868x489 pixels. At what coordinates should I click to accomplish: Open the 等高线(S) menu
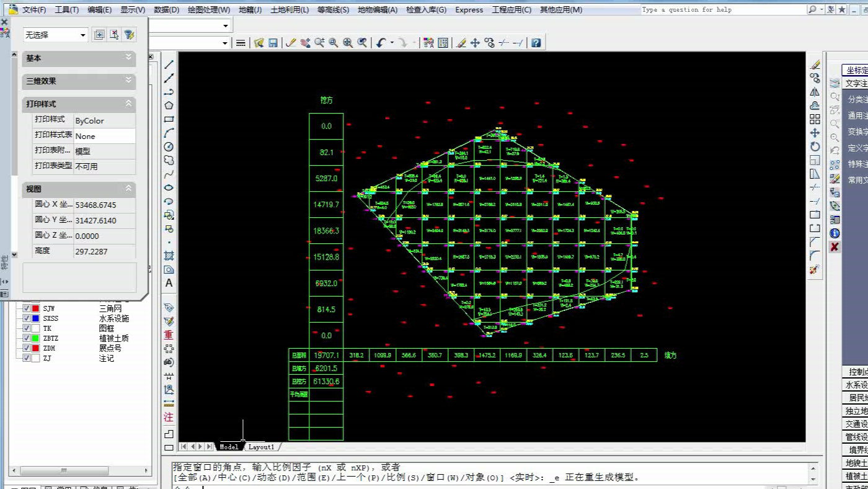[x=334, y=10]
